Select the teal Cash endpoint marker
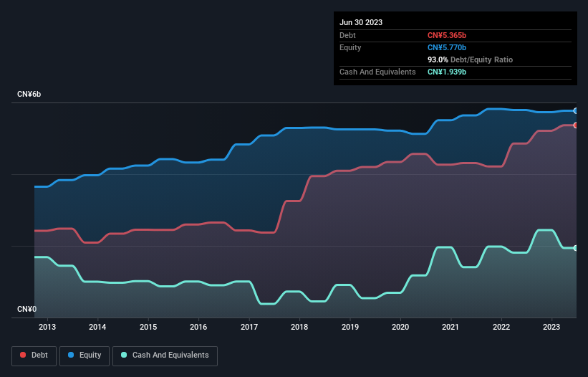Image resolution: width=588 pixels, height=377 pixels. (x=576, y=248)
